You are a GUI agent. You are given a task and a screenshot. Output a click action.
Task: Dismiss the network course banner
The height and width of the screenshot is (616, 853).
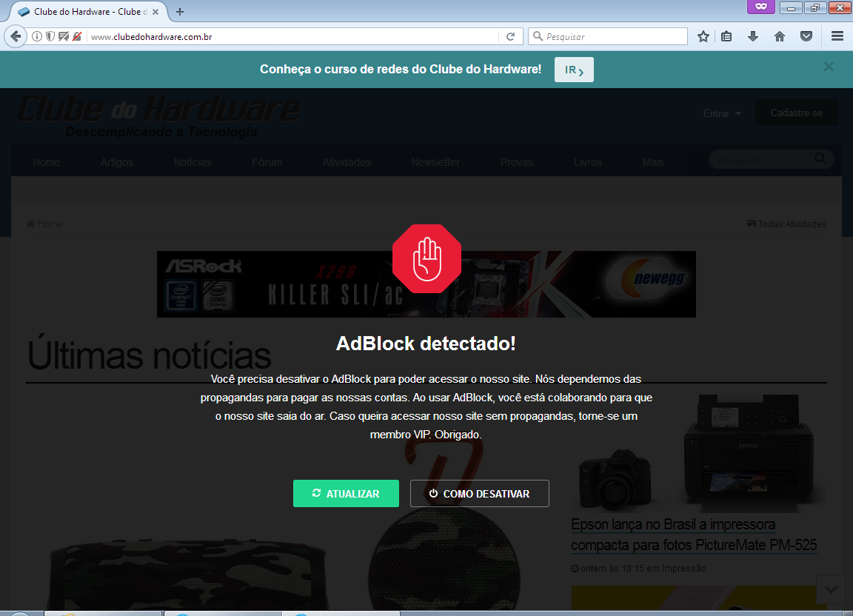tap(828, 67)
